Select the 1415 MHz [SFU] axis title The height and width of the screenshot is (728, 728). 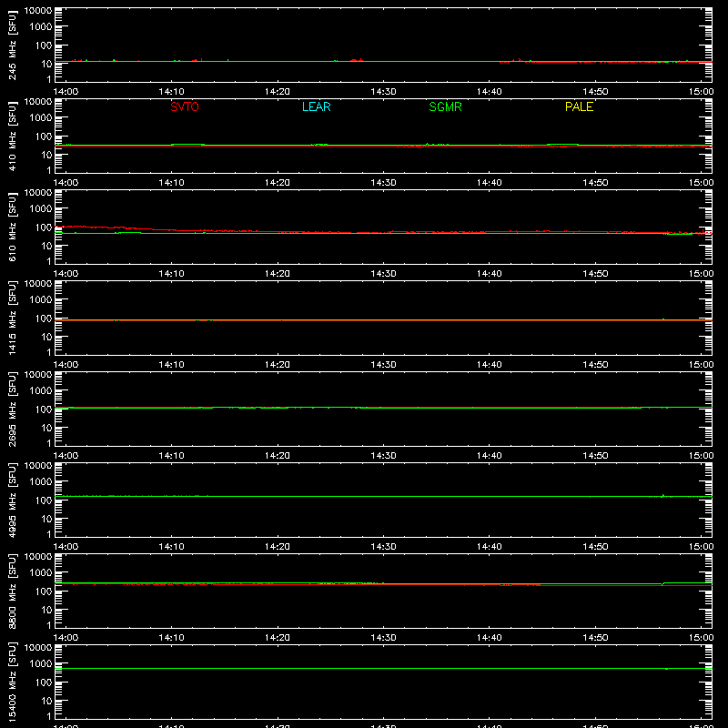coord(13,318)
